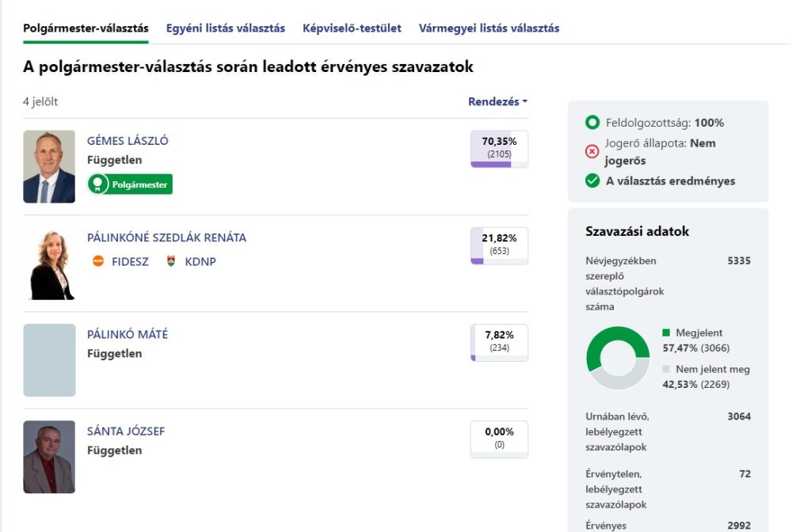Click the green checkmark for választás eredményes

(x=592, y=180)
